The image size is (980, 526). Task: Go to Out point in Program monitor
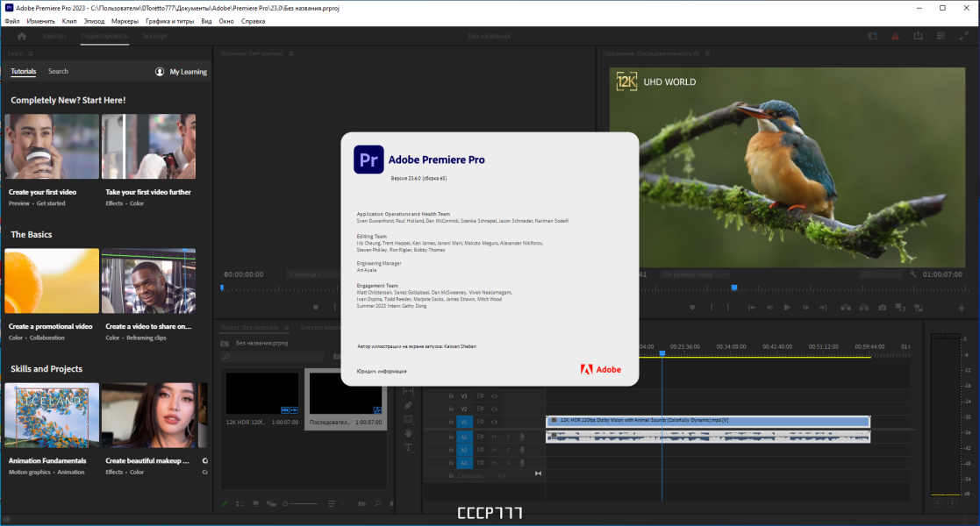pos(823,308)
